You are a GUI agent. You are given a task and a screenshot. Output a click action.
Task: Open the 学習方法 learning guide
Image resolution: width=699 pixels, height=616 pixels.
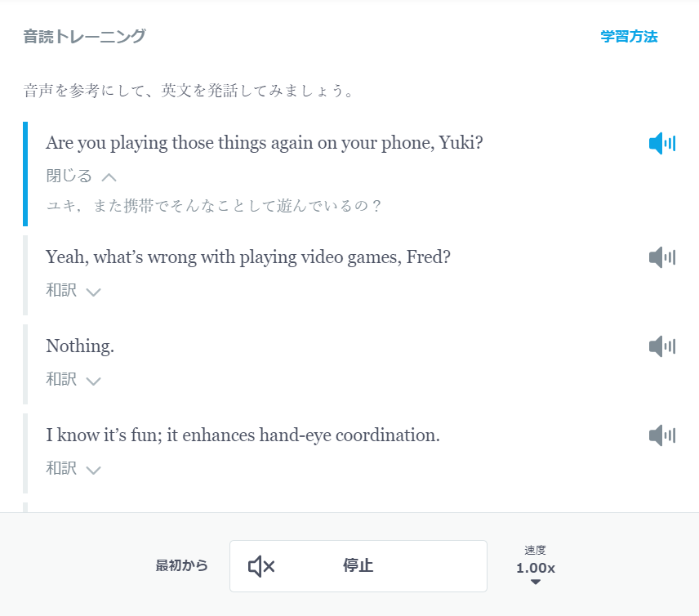(x=627, y=36)
